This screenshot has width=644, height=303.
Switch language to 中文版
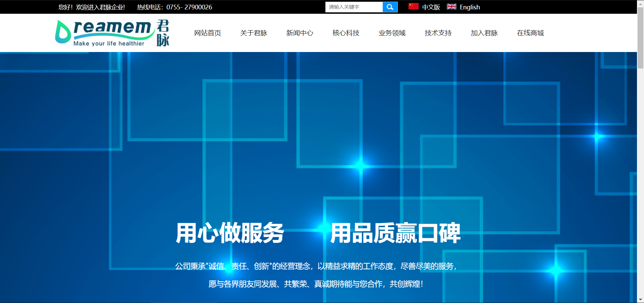point(431,7)
